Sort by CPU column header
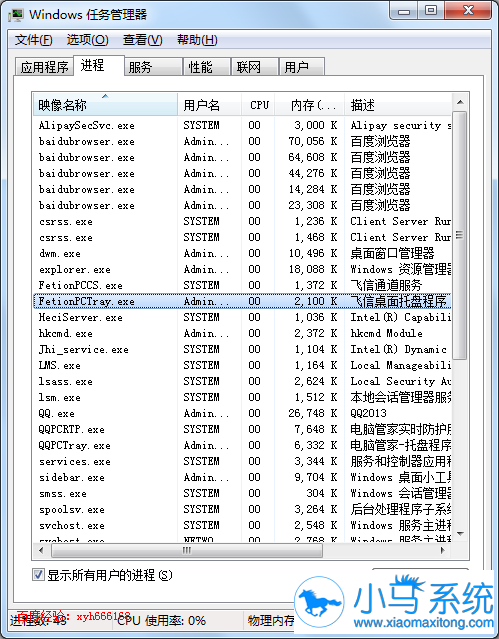 point(258,105)
